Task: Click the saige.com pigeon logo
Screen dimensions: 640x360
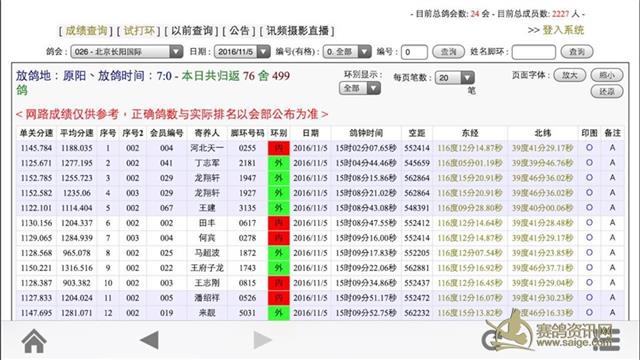Action: (552, 333)
